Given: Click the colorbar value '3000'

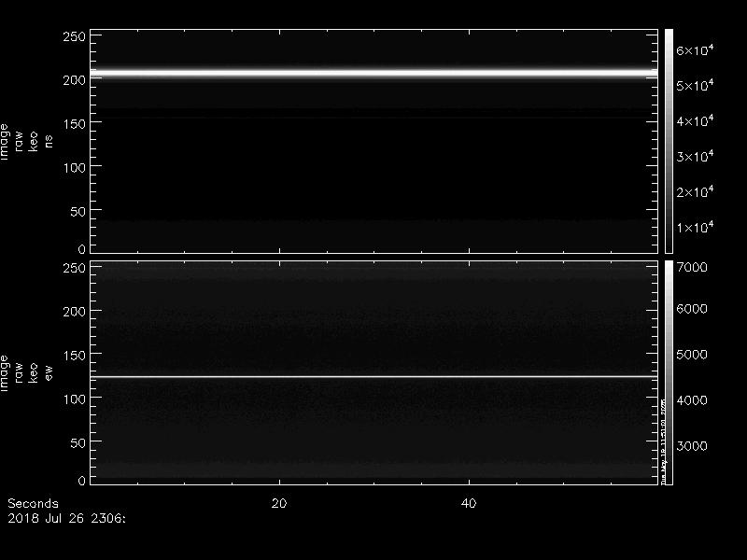Looking at the screenshot, I should (x=692, y=446).
